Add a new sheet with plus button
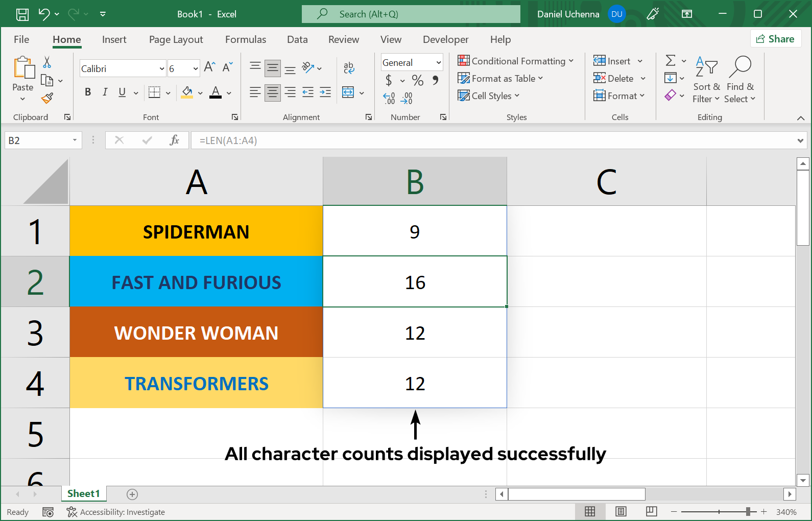The image size is (812, 521). tap(132, 494)
